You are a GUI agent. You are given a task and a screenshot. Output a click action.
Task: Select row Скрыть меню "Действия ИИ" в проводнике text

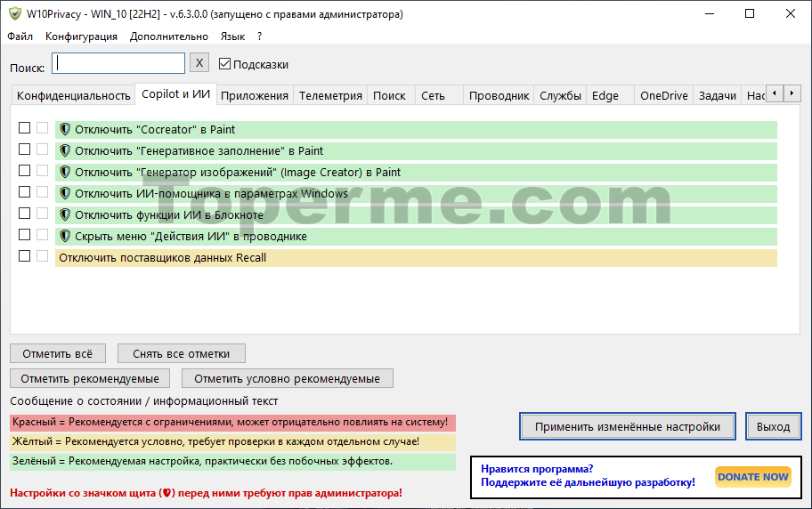191,237
